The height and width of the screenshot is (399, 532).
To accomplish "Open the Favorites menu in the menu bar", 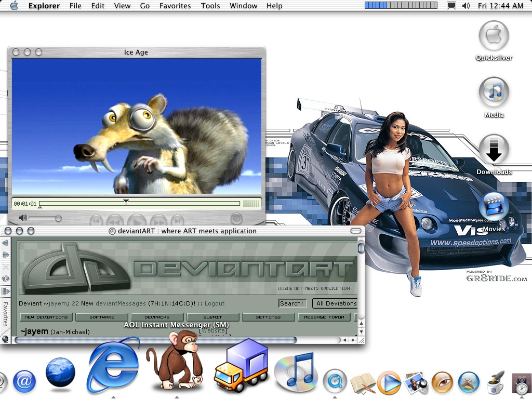I will pos(175,6).
